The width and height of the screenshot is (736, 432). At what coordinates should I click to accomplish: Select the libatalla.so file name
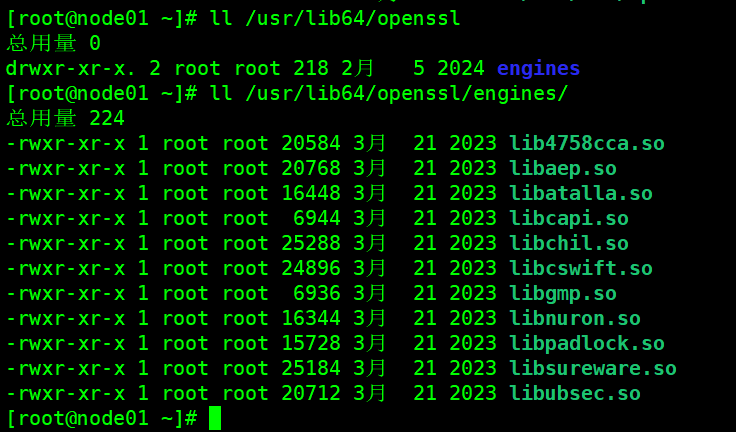click(581, 193)
